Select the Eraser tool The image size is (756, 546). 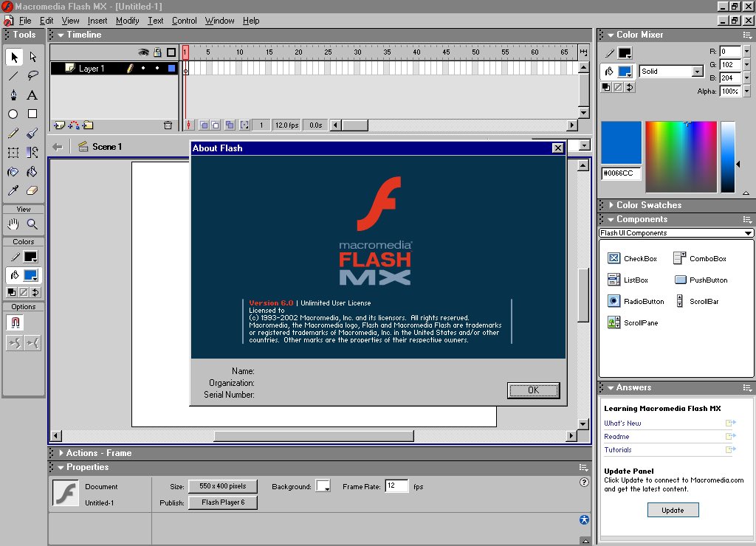tap(32, 190)
